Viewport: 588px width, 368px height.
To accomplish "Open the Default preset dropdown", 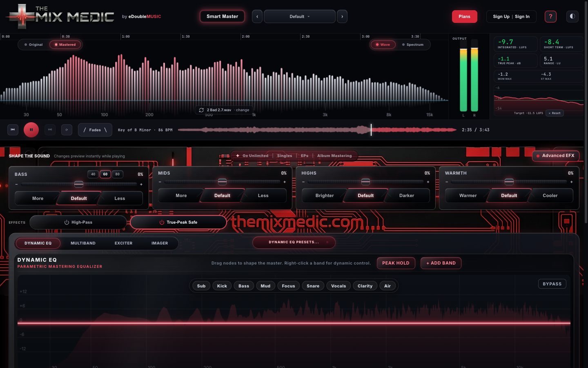I will coord(300,16).
